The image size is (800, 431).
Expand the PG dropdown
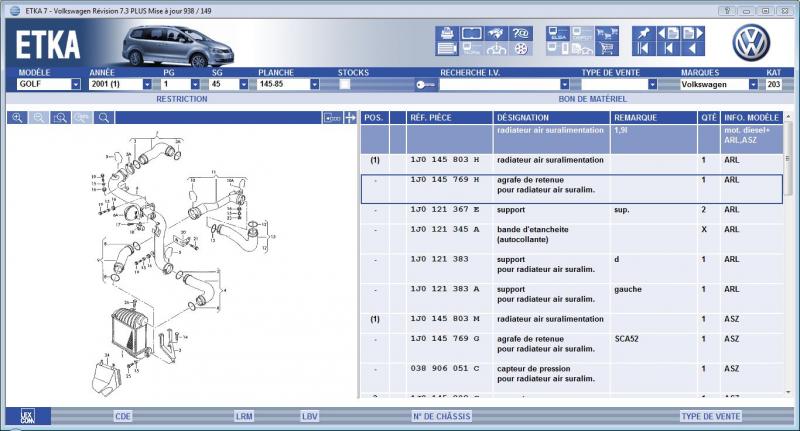pyautogui.click(x=195, y=84)
